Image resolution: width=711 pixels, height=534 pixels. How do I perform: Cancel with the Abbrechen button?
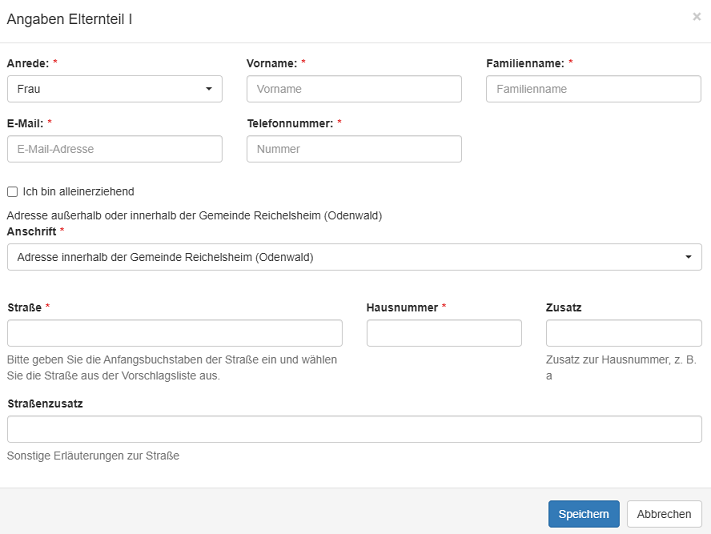pos(664,514)
